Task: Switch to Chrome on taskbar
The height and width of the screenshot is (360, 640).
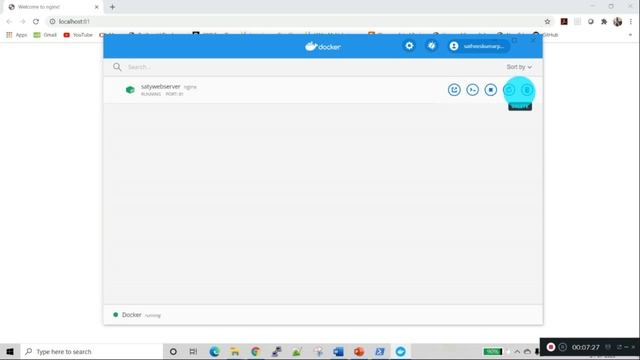Action: 256,351
